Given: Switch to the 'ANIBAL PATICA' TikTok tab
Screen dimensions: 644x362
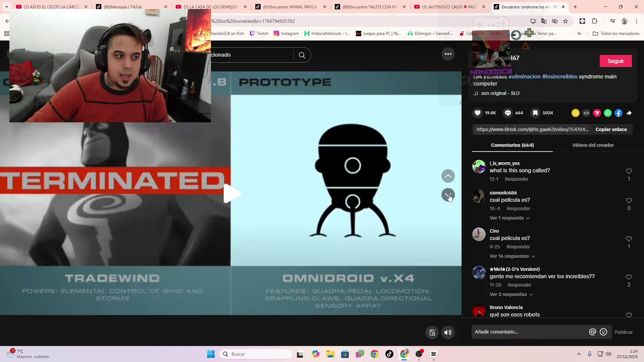Looking at the screenshot, I should click(x=290, y=7).
